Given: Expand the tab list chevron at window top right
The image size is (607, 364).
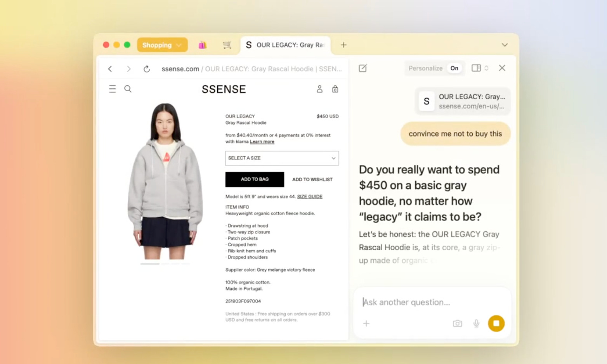Looking at the screenshot, I should click(x=505, y=45).
